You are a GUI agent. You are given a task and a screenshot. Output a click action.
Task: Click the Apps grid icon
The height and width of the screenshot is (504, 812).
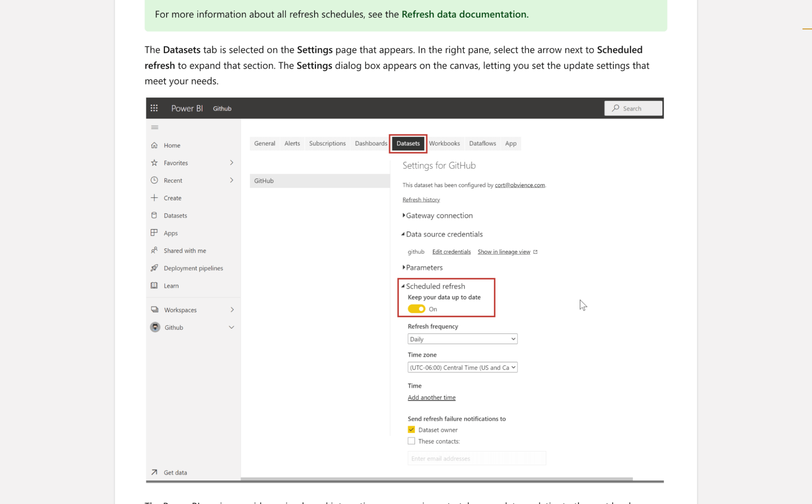(154, 233)
